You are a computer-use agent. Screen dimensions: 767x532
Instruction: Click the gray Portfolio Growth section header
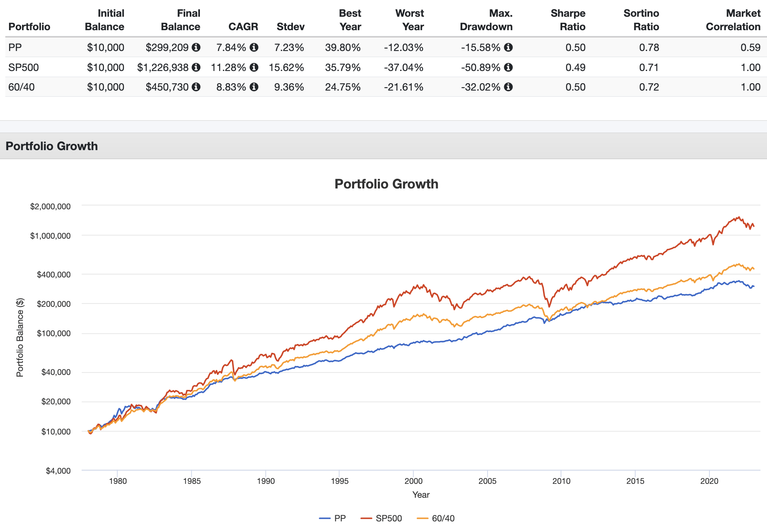pyautogui.click(x=52, y=146)
